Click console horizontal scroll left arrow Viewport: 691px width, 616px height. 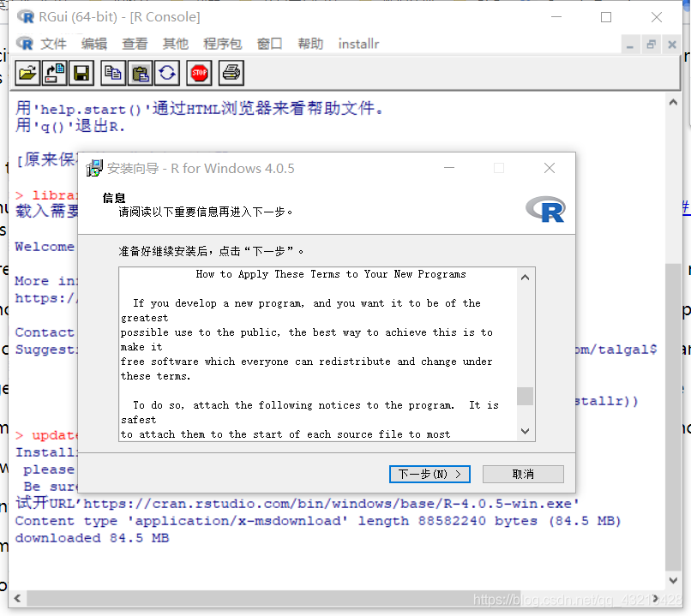18,598
